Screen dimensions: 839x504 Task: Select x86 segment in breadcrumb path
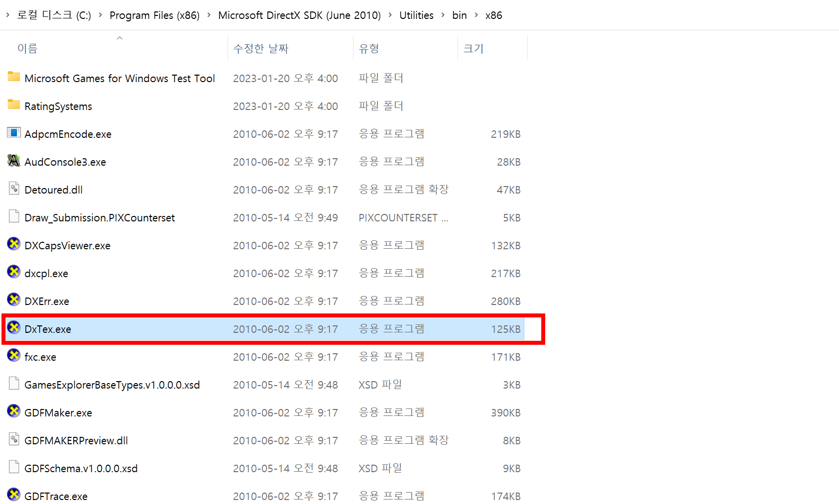click(493, 15)
